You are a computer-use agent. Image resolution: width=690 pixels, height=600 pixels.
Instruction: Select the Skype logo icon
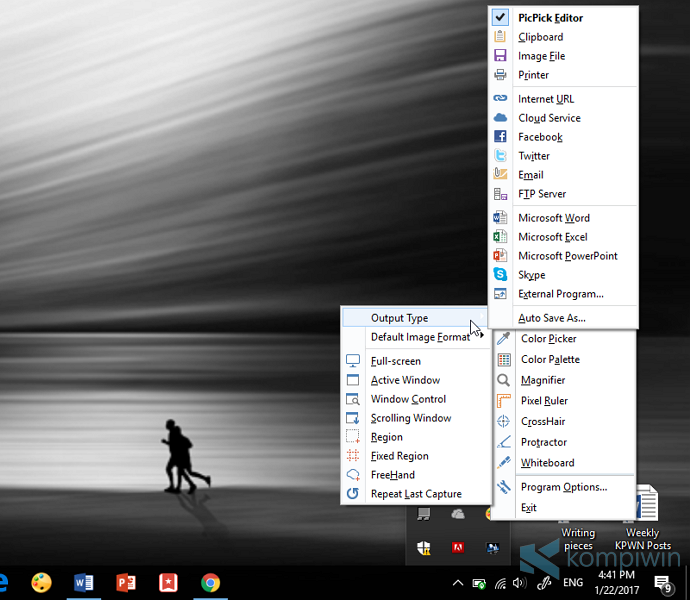click(500, 274)
